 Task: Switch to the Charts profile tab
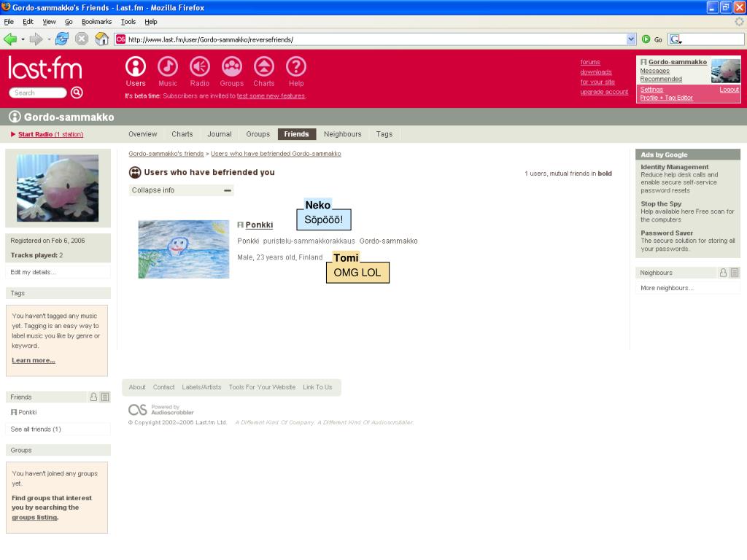(x=182, y=134)
